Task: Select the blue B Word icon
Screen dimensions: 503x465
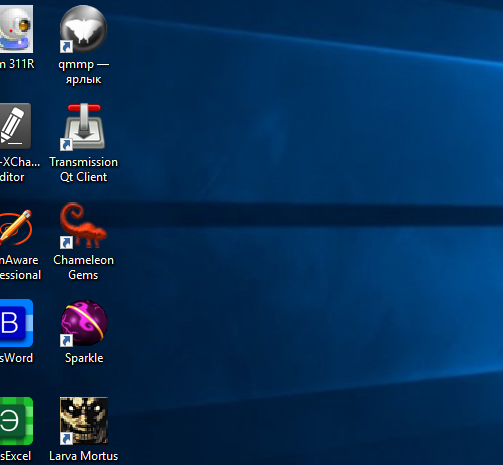Action: pyautogui.click(x=16, y=323)
